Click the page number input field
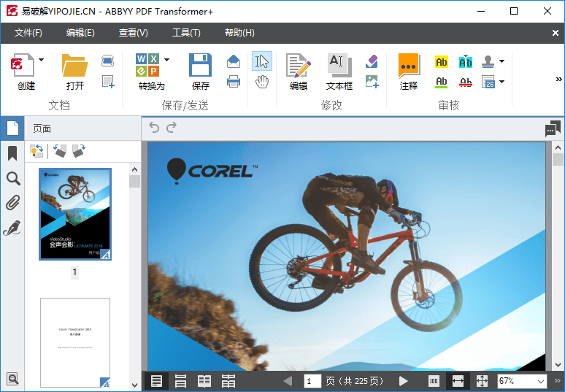This screenshot has width=565, height=392. pyautogui.click(x=312, y=381)
